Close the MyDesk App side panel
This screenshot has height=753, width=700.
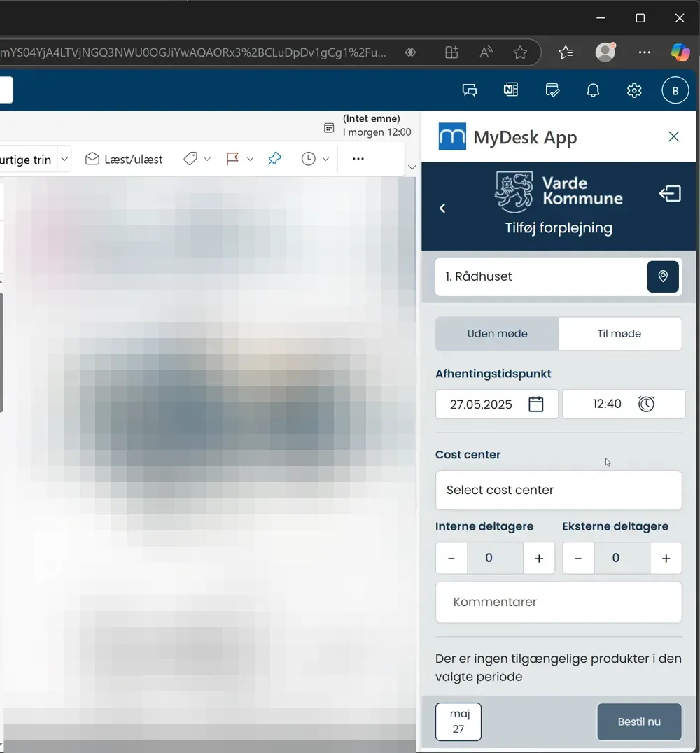click(x=673, y=137)
